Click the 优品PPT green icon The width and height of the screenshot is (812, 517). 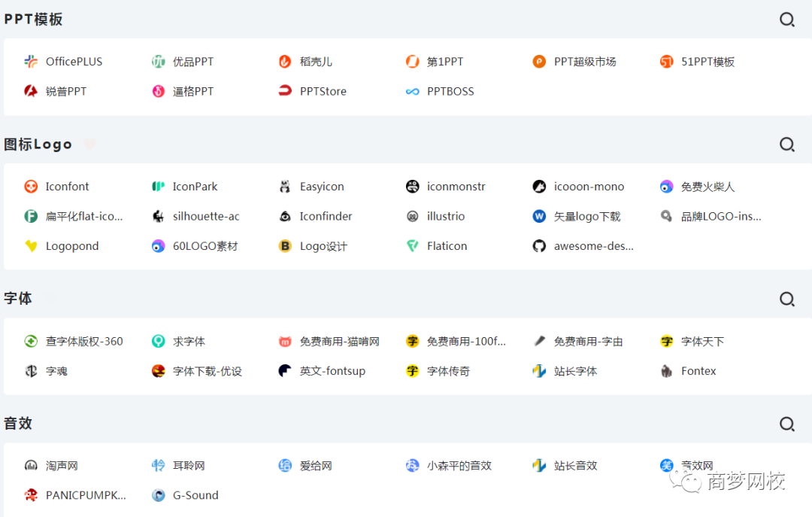click(x=158, y=62)
